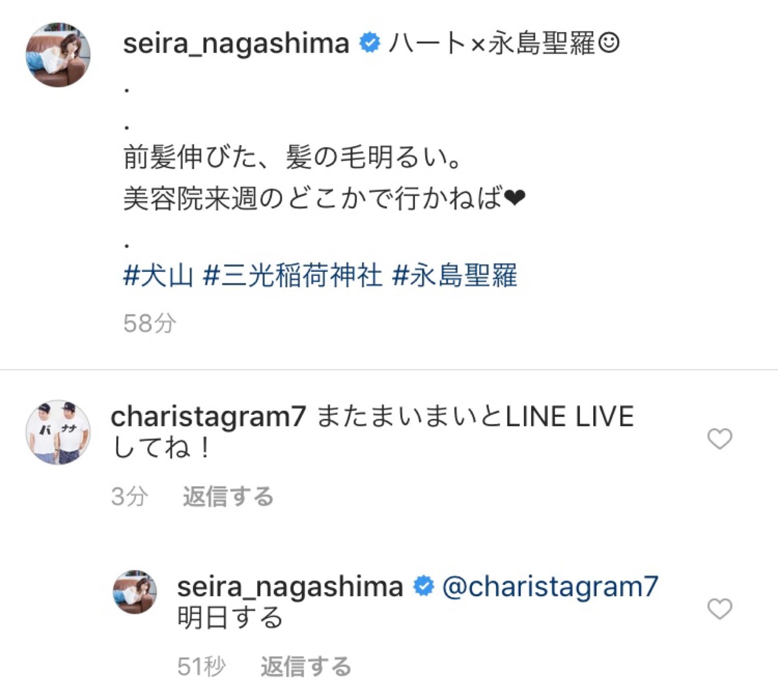Viewport: 778px width, 700px height.
Task: Tap 返信する under the 明日する reply
Action: tap(306, 667)
